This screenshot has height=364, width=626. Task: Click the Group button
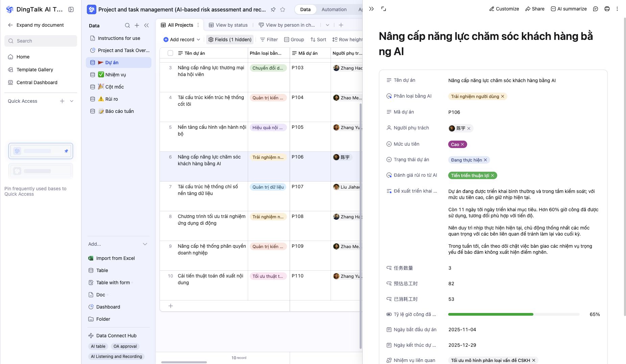pyautogui.click(x=294, y=40)
